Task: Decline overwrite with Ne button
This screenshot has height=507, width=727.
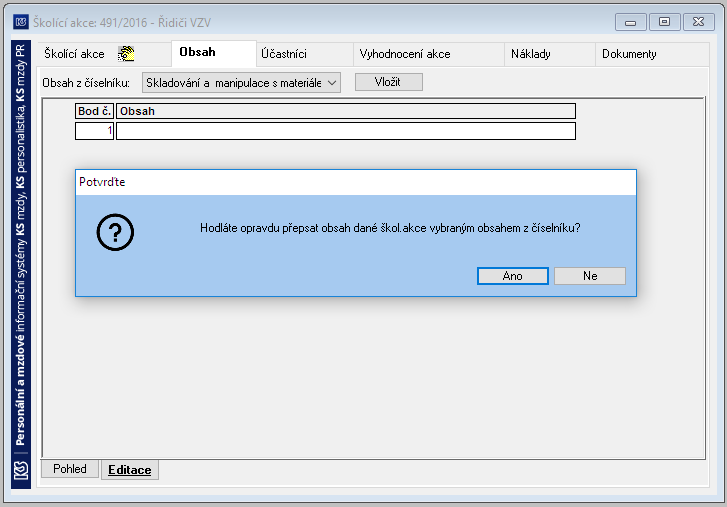Action: click(590, 276)
